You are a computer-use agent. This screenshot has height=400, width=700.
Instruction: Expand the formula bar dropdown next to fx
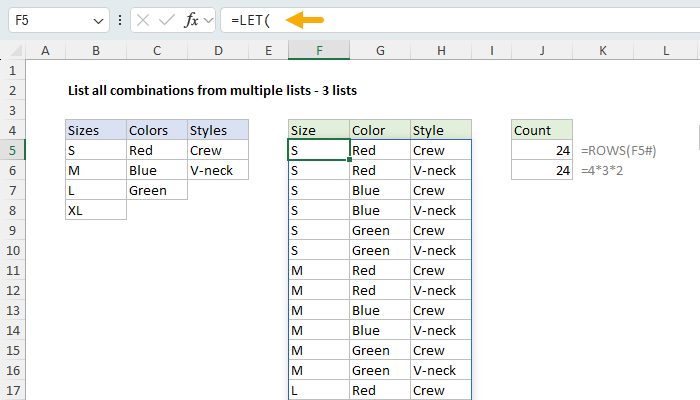point(208,21)
